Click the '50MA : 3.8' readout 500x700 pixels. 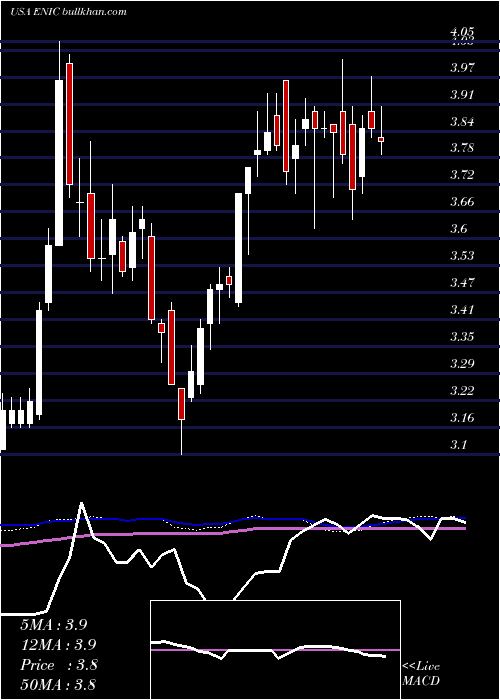click(58, 684)
